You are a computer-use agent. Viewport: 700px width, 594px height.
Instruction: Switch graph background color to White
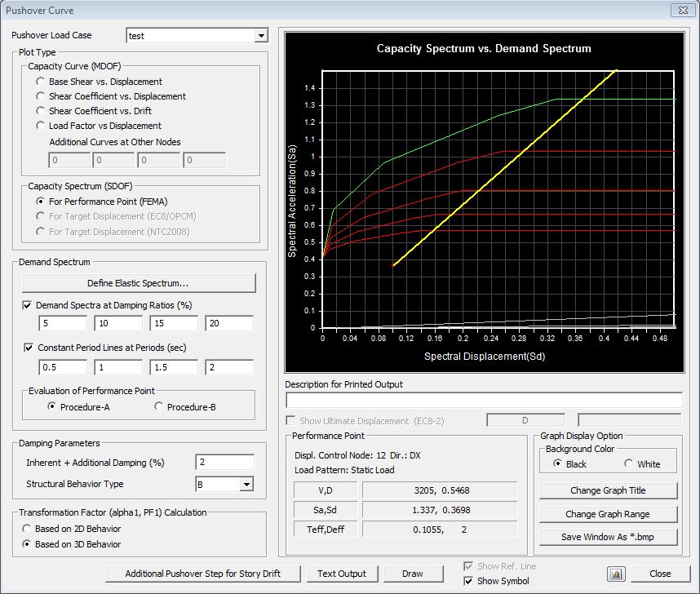coord(629,463)
